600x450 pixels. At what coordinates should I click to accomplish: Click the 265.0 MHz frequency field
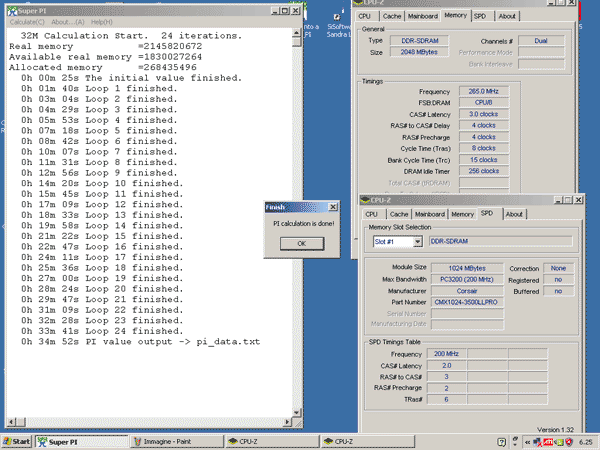pyautogui.click(x=484, y=91)
